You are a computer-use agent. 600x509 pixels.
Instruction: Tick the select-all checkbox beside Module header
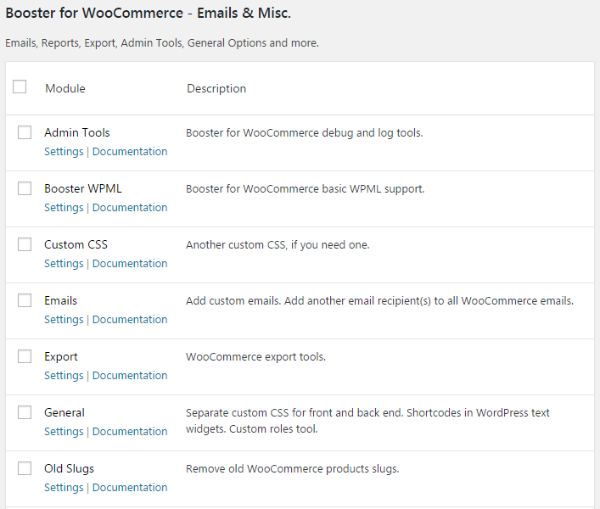point(20,87)
